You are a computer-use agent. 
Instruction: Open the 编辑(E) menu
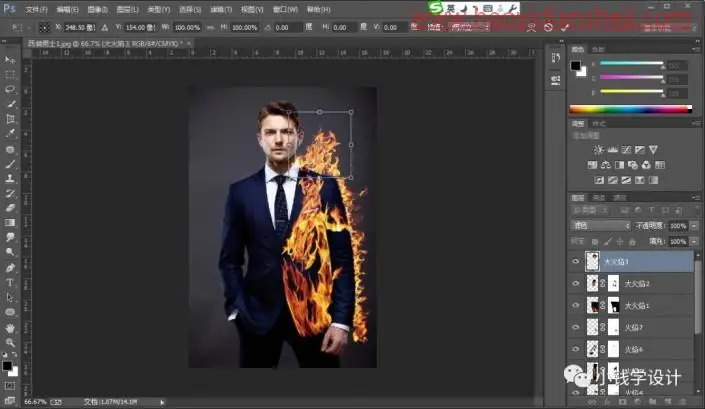point(67,9)
